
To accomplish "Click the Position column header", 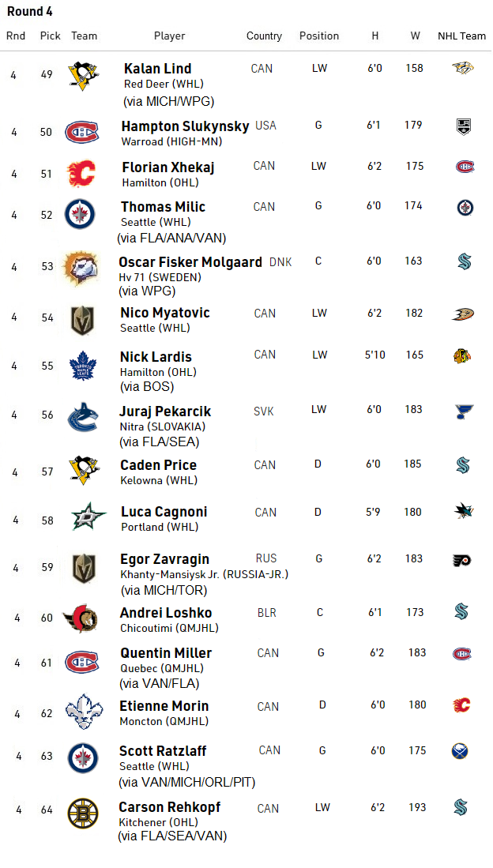I will [319, 36].
